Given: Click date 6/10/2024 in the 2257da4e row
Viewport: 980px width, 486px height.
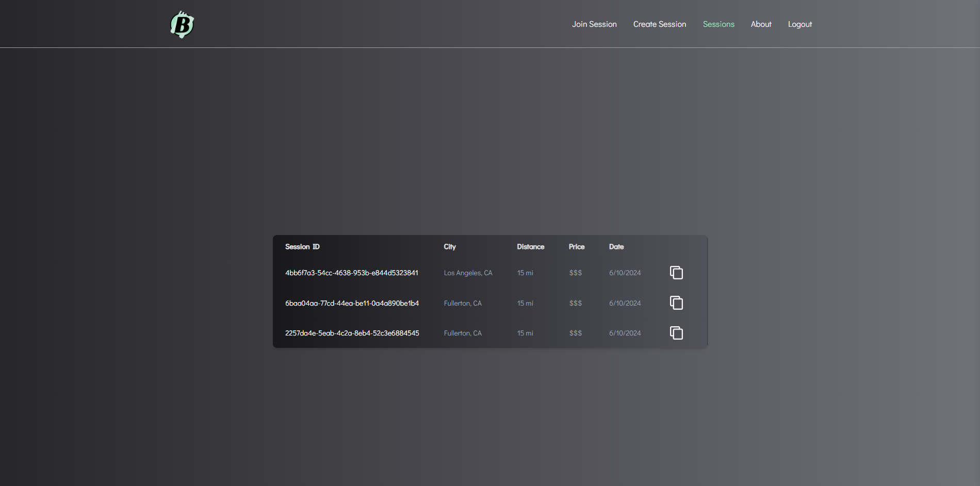Looking at the screenshot, I should pyautogui.click(x=625, y=333).
